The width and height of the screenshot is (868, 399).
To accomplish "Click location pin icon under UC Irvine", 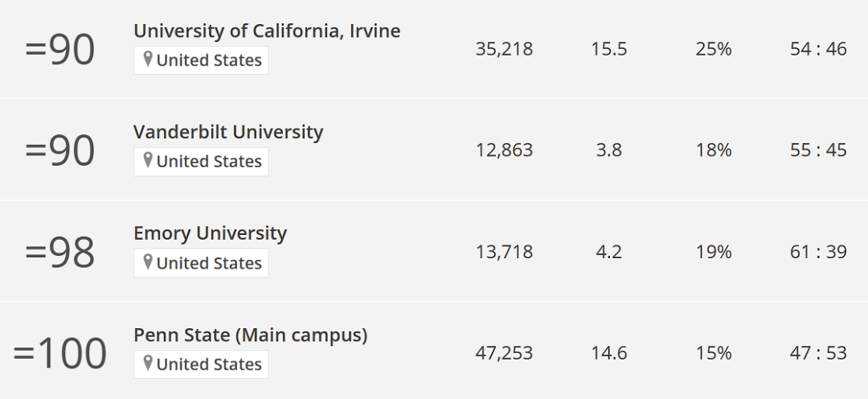I will coord(147,60).
